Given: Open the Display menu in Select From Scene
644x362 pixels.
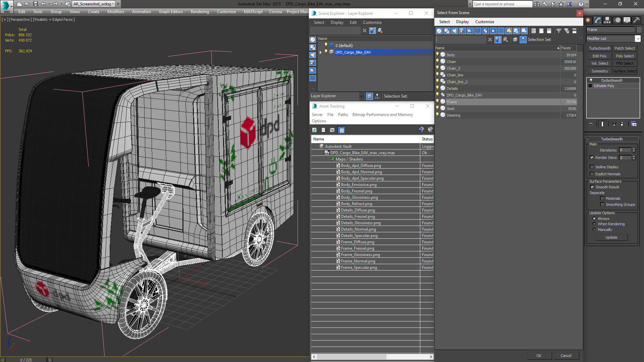Looking at the screenshot, I should point(462,22).
